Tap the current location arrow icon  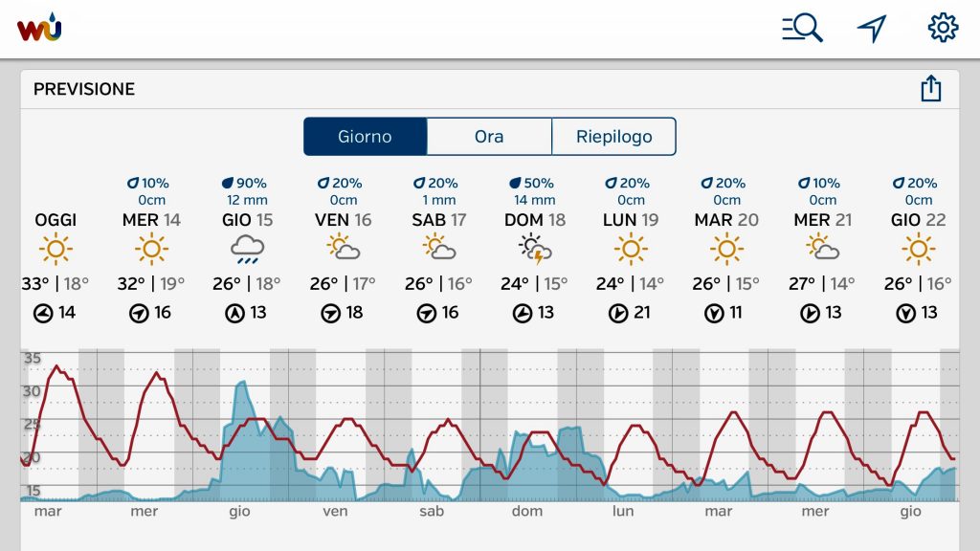872,28
